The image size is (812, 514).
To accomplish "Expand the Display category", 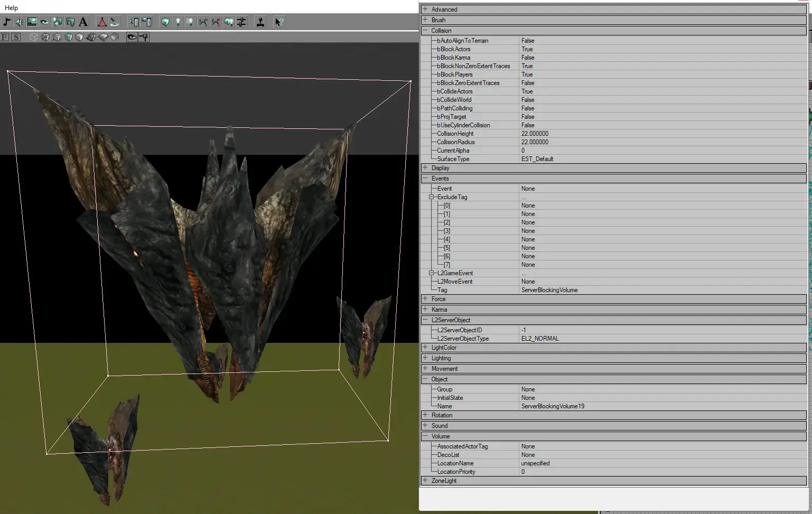I will point(425,167).
